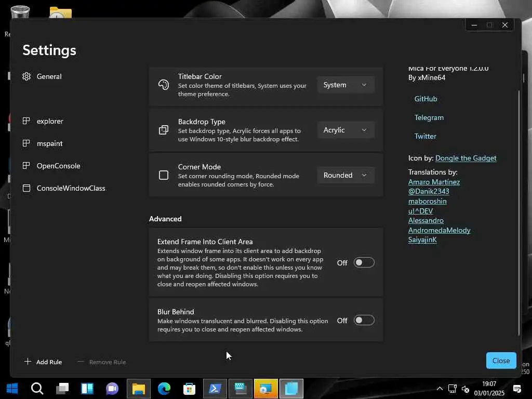Click the Translations by label
This screenshot has width=532, height=399.
(433, 172)
